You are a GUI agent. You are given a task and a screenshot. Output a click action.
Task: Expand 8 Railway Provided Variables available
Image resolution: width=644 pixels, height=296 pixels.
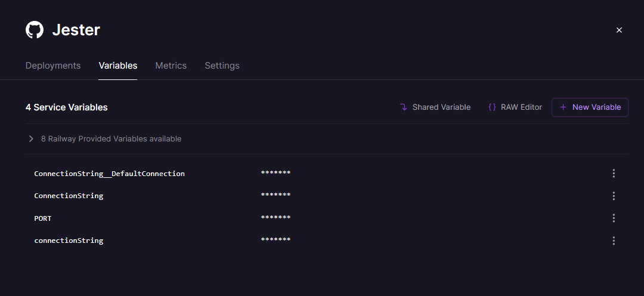[111, 139]
